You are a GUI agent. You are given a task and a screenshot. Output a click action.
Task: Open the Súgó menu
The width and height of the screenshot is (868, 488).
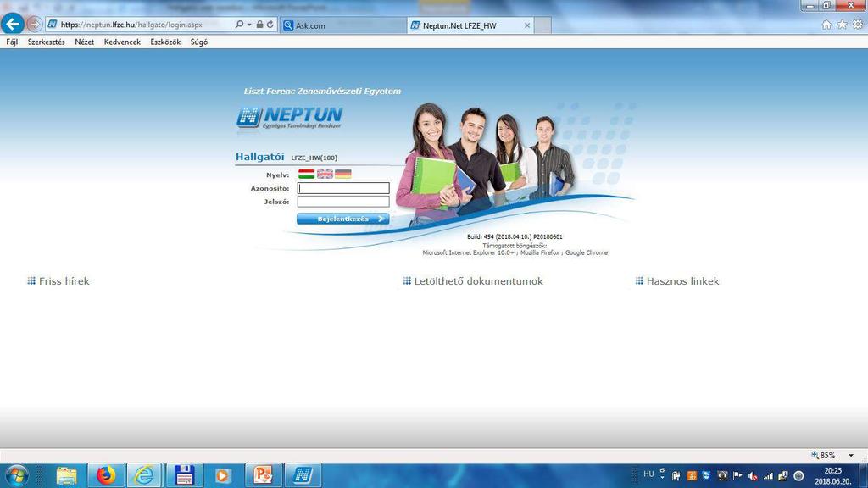click(x=199, y=42)
